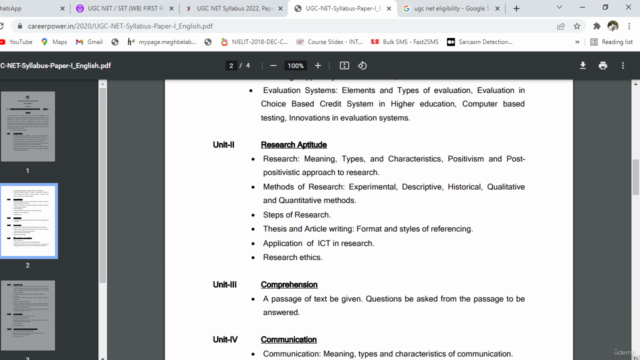
Task: Open Chrome's three-dot menu
Action: click(x=629, y=26)
